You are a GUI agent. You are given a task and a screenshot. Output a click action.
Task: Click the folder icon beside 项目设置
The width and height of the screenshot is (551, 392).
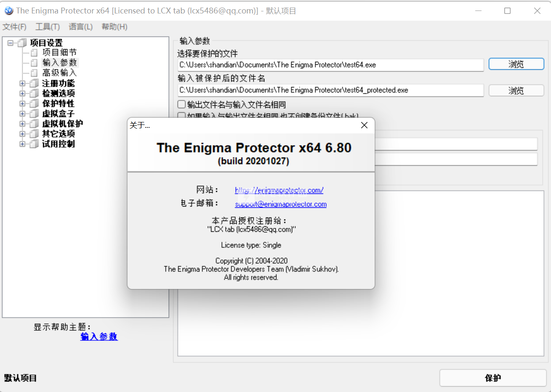tap(22, 43)
